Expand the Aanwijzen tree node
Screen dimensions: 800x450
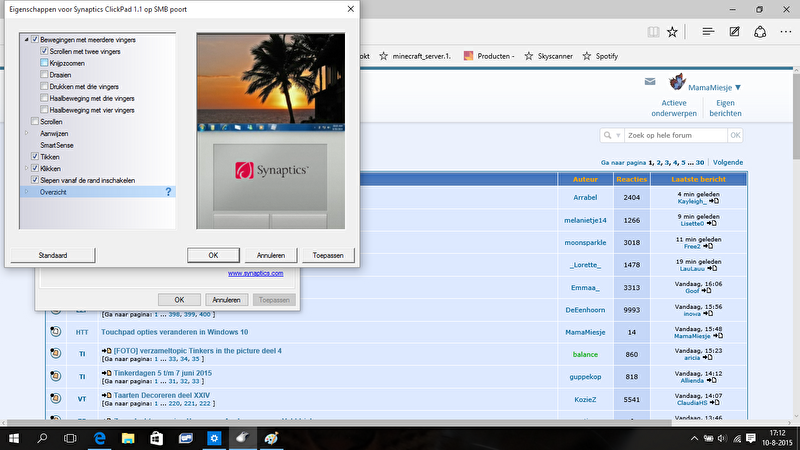coord(26,133)
